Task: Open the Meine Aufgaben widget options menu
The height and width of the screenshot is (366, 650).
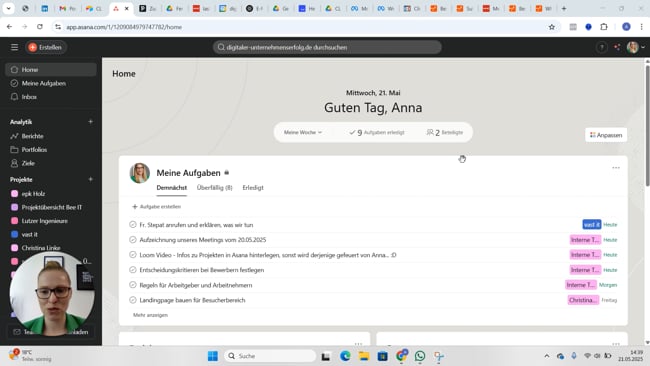Action: coord(616,168)
